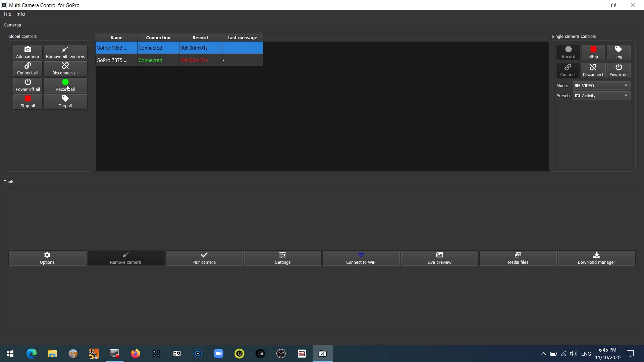The image size is (644, 362).
Task: Click Connect all cameras
Action: 28,69
